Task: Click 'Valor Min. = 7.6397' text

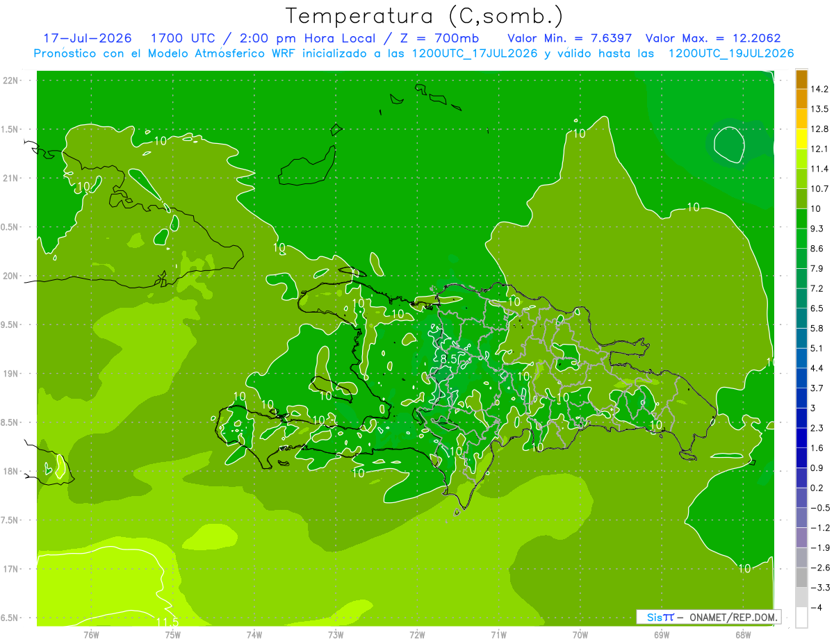Action: click(569, 38)
